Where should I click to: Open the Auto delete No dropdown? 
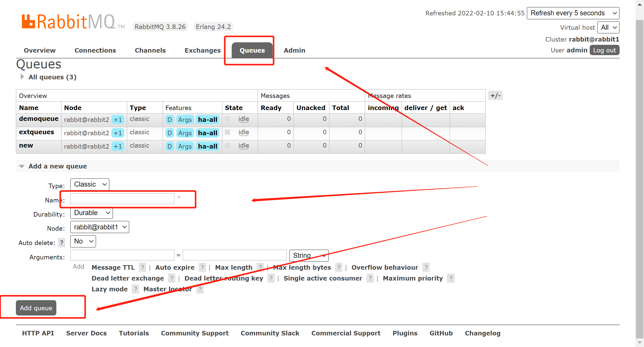click(83, 241)
